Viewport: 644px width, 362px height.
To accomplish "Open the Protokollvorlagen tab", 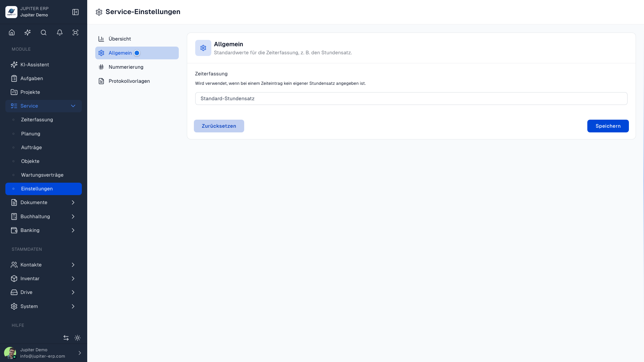I will [137, 81].
